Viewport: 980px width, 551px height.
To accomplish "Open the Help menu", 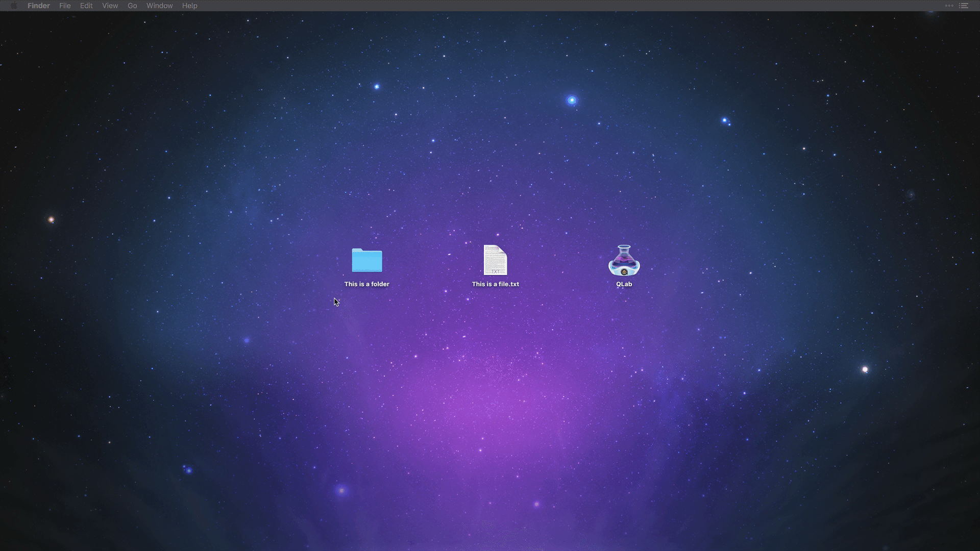I will [x=189, y=6].
